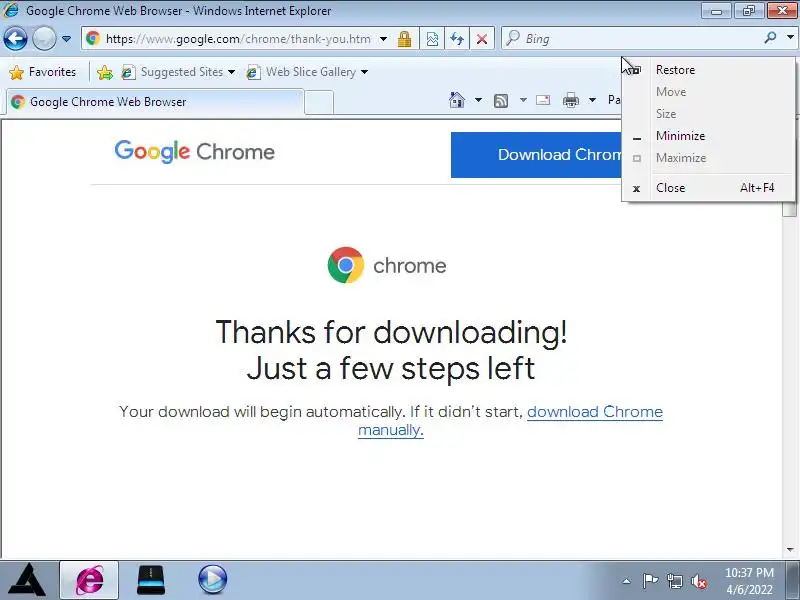The height and width of the screenshot is (600, 800).
Task: Click the Download Chrome blue button
Action: tap(536, 155)
